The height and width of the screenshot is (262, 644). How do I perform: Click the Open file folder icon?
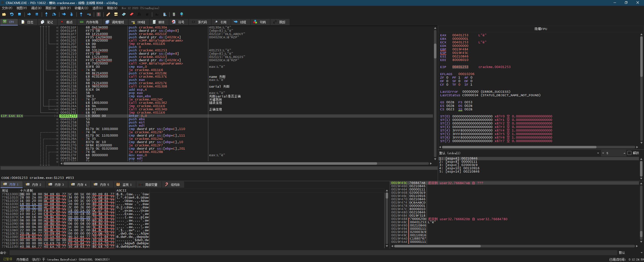(x=4, y=14)
